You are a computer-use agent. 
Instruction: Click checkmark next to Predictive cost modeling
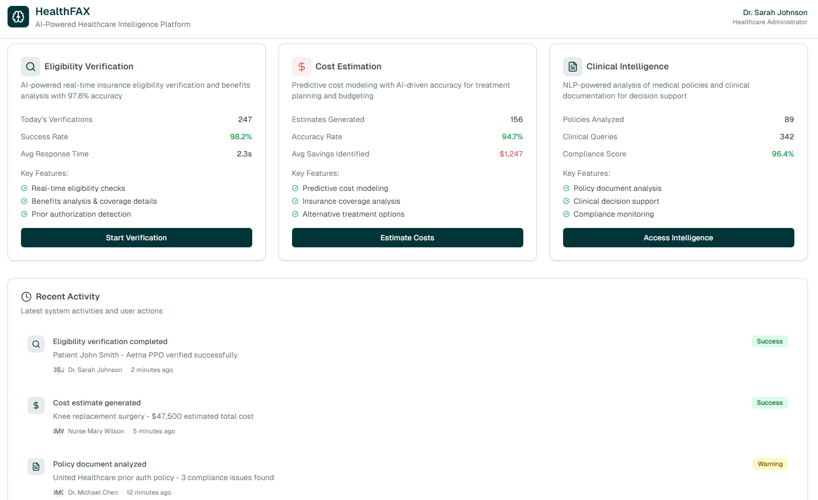(x=296, y=188)
